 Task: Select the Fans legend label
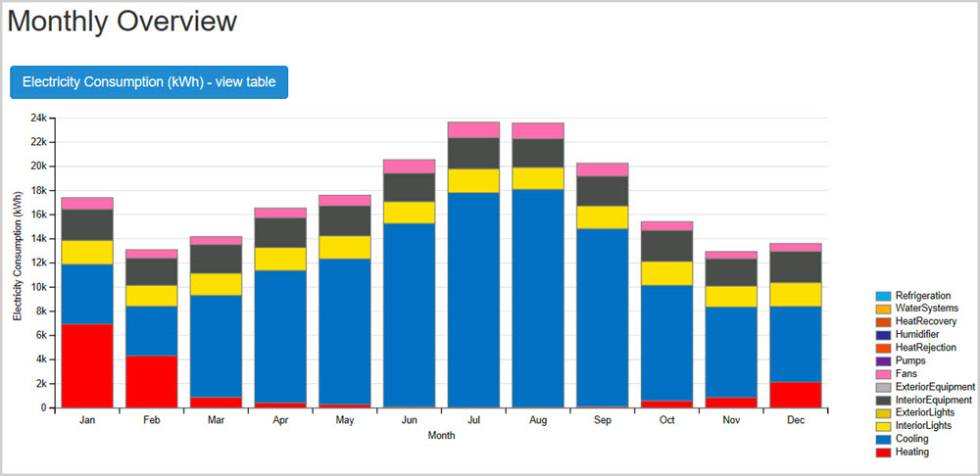pyautogui.click(x=906, y=373)
